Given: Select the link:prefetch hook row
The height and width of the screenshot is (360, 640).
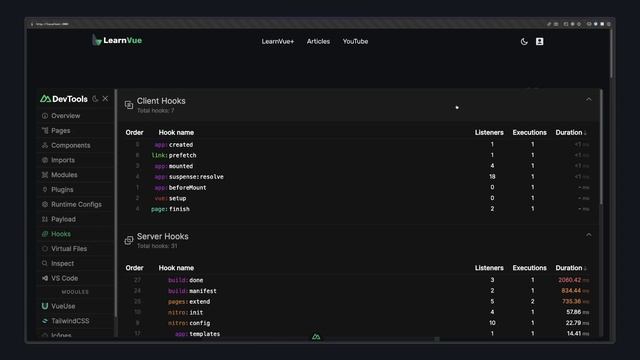Looking at the screenshot, I should point(358,155).
